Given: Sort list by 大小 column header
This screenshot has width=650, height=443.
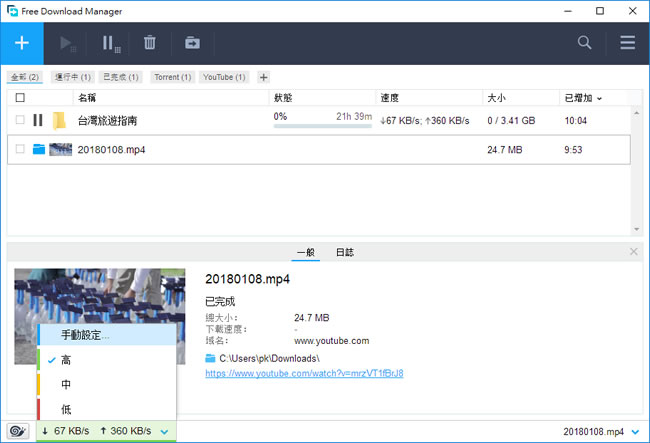Looking at the screenshot, I should [x=496, y=98].
